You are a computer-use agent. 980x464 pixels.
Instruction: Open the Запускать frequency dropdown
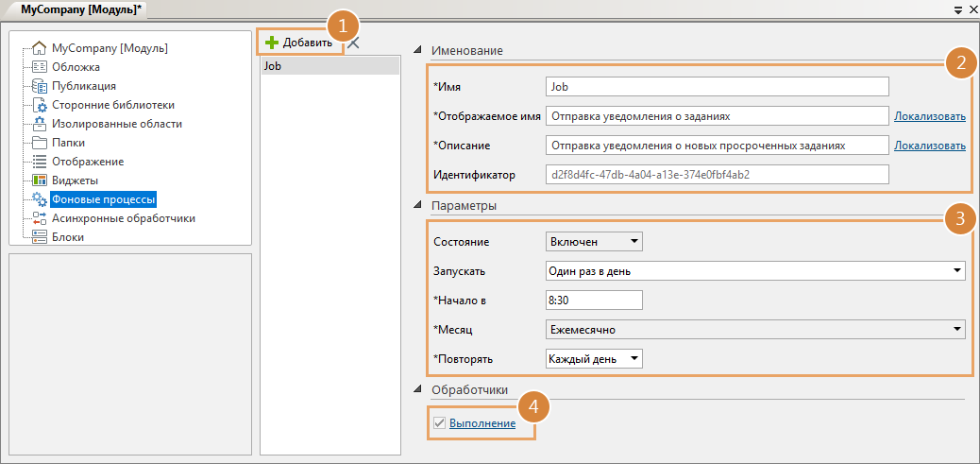(755, 271)
